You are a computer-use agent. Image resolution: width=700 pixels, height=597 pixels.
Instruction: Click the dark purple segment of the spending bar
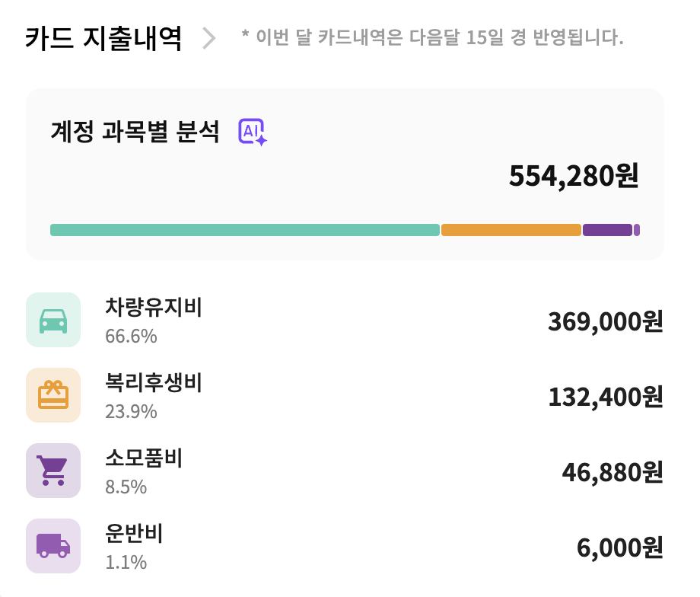click(x=607, y=230)
